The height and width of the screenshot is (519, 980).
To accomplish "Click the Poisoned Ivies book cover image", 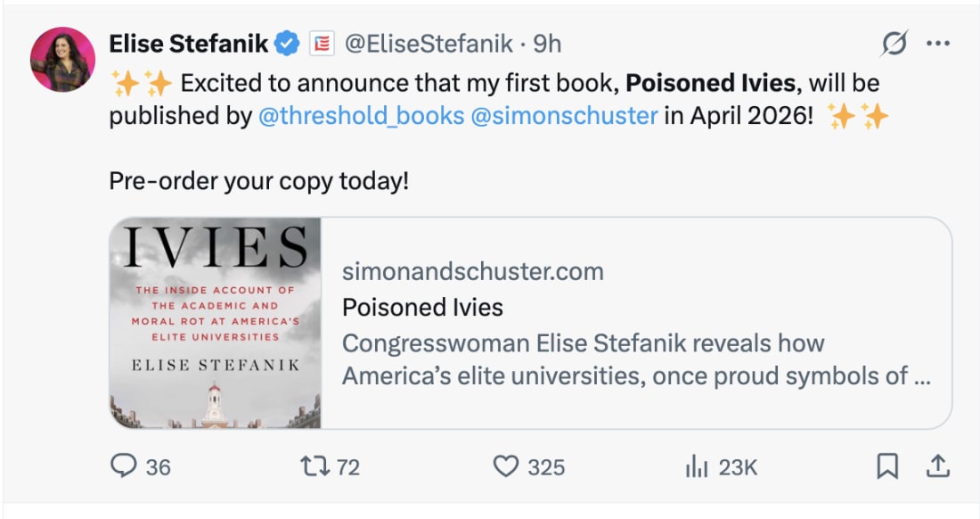I will click(x=215, y=323).
